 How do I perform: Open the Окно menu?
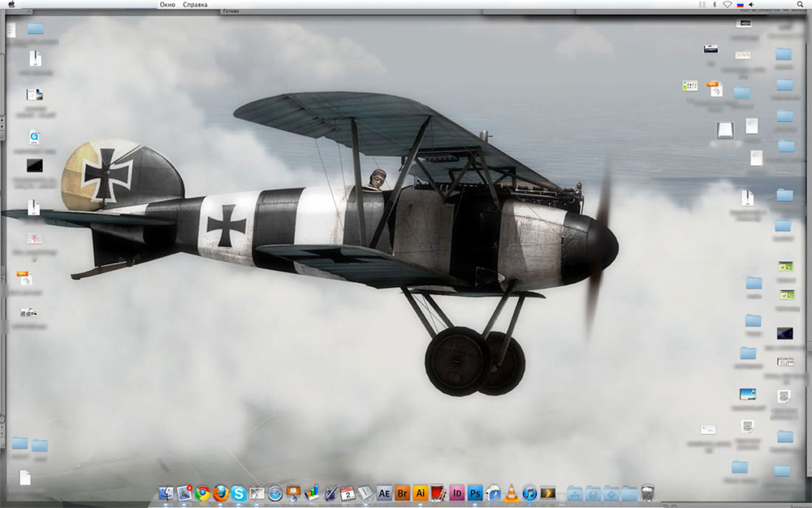(x=167, y=5)
